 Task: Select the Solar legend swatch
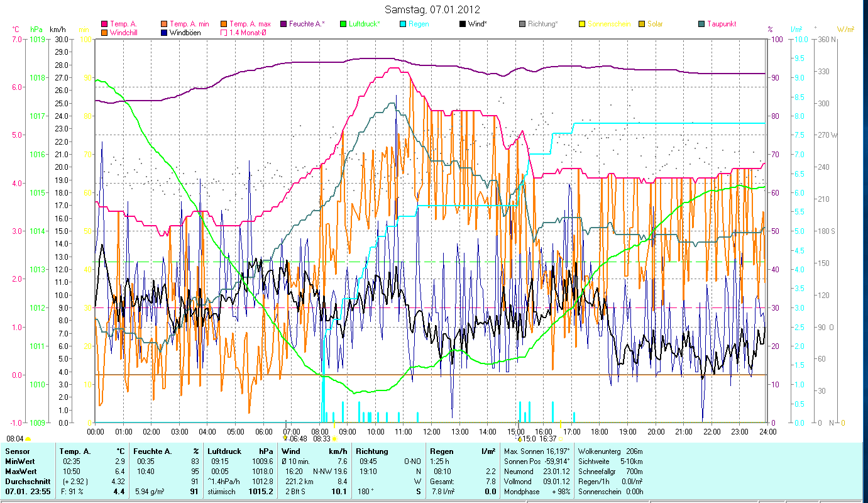click(x=642, y=24)
